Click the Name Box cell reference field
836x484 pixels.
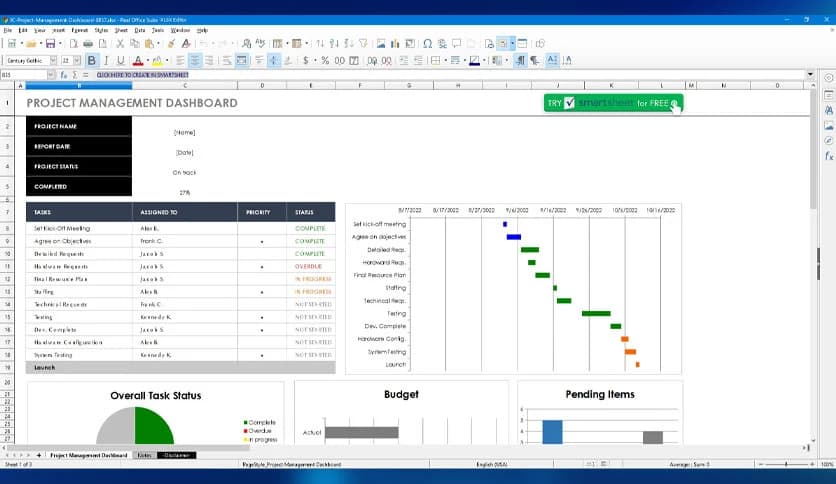coord(23,75)
